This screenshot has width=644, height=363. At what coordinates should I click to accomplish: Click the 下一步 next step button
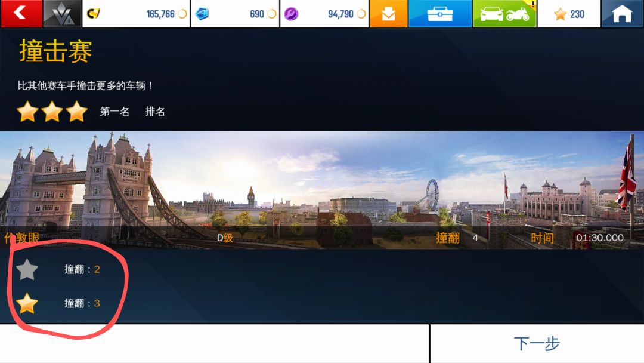[x=537, y=344]
